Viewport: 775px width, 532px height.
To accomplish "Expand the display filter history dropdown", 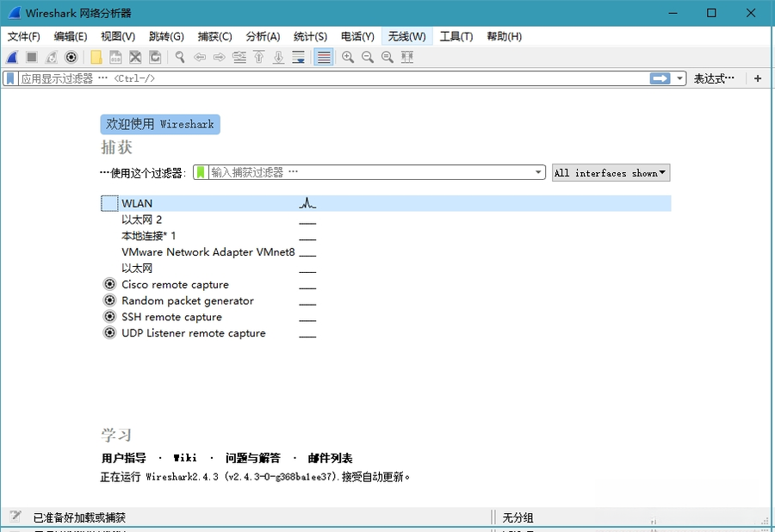I will coord(679,78).
